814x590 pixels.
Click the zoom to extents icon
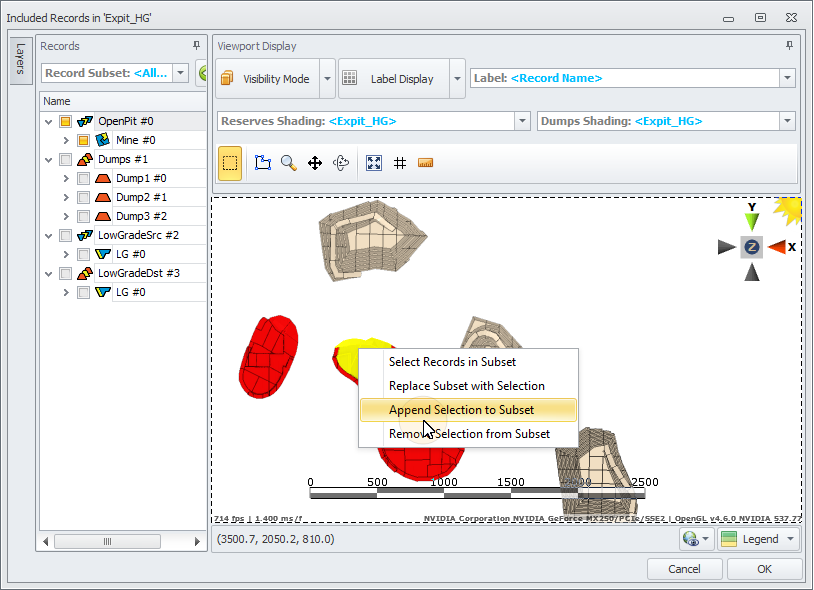[x=374, y=163]
